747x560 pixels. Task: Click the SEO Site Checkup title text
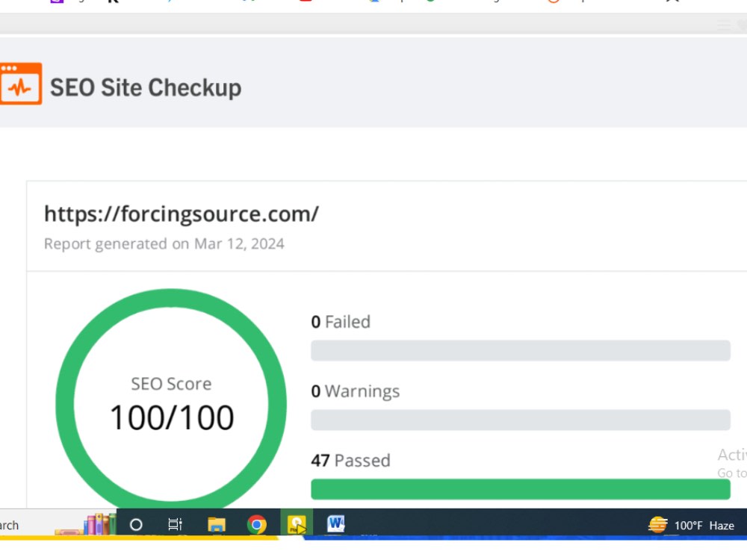click(146, 87)
